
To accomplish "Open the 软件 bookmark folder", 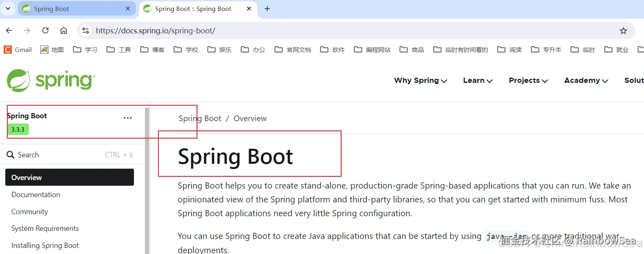I will click(332, 50).
